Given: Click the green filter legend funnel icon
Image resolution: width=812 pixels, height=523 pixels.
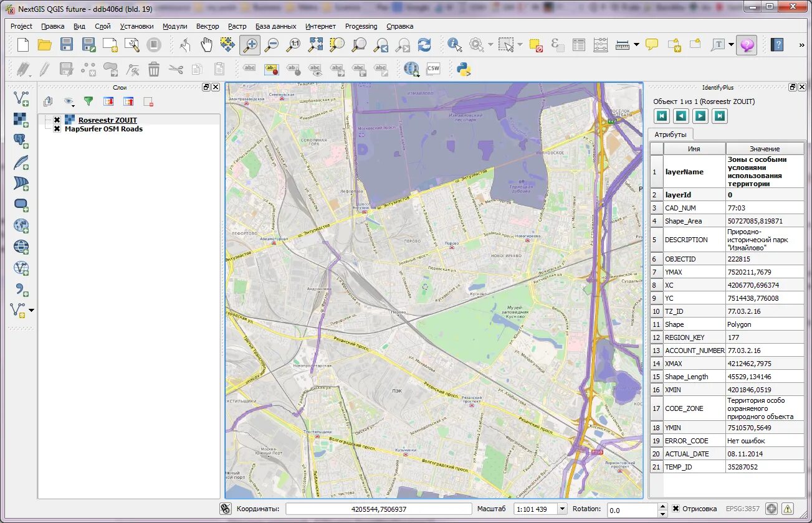Looking at the screenshot, I should coord(88,101).
